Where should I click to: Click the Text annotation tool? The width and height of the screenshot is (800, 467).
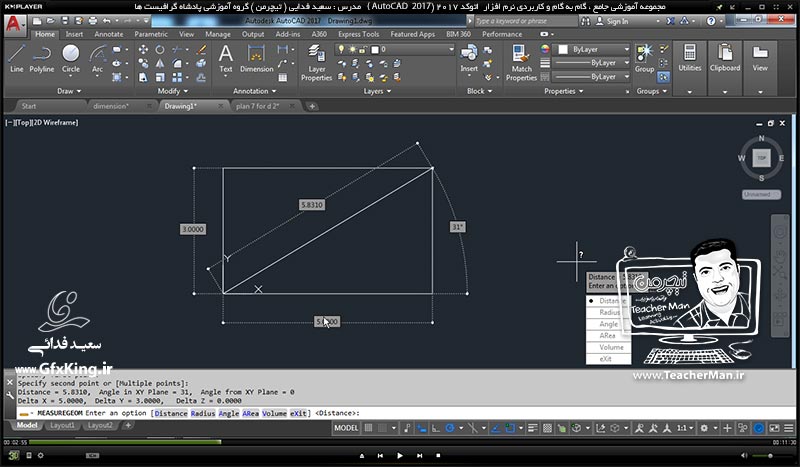(x=226, y=58)
